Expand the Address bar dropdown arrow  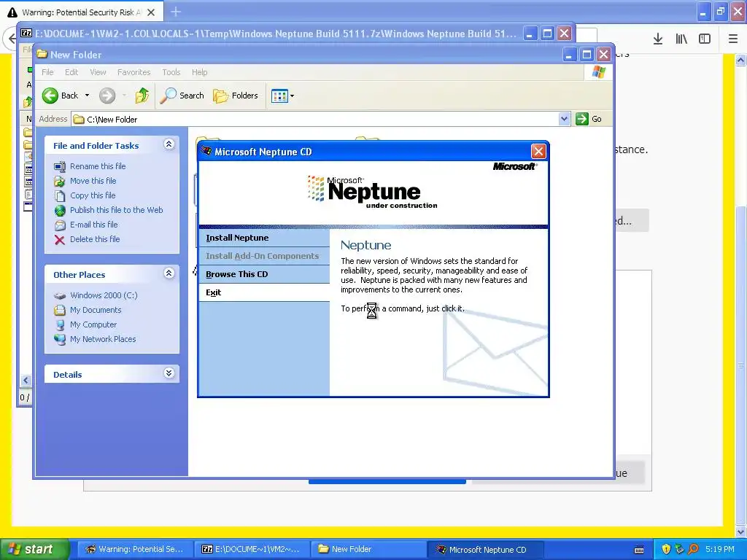point(564,119)
